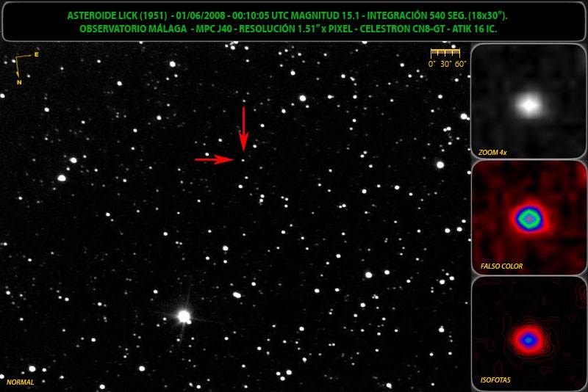Select the ISOFOTAS contour thumbnail
Viewport: 588px width, 392px height.
click(528, 333)
